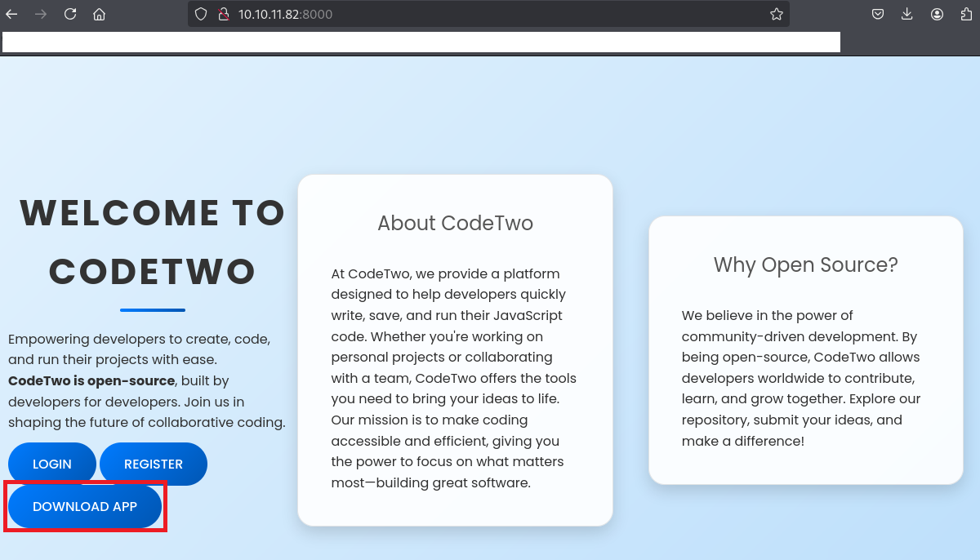This screenshot has height=560, width=980.
Task: Click the bold "CodeTwo is open-source" text
Action: [91, 380]
